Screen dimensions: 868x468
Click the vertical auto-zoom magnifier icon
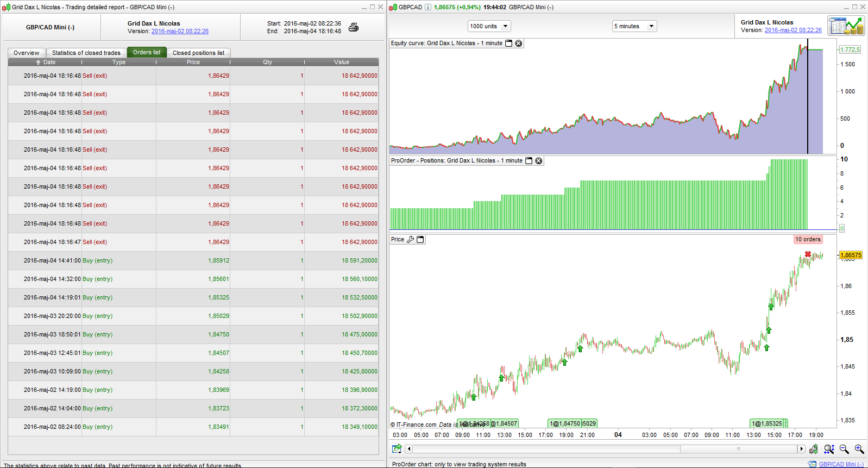click(x=829, y=449)
